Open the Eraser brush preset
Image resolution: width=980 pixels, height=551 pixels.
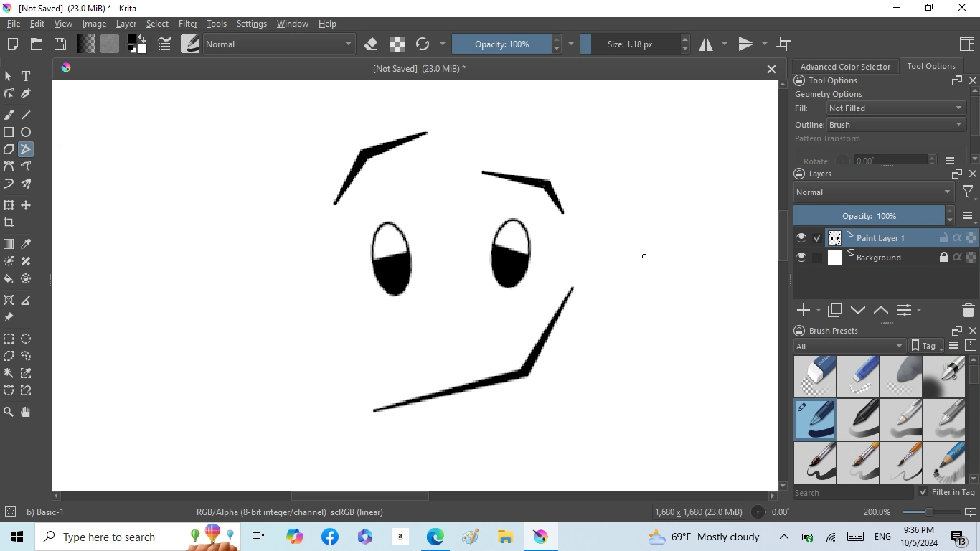[x=815, y=376]
